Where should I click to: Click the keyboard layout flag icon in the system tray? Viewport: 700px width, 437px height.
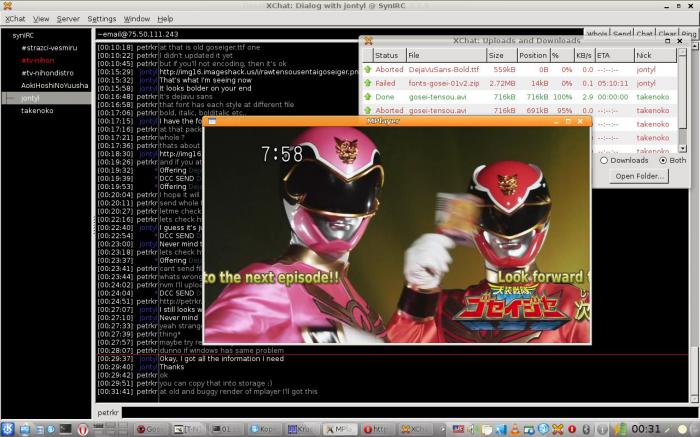click(x=458, y=429)
